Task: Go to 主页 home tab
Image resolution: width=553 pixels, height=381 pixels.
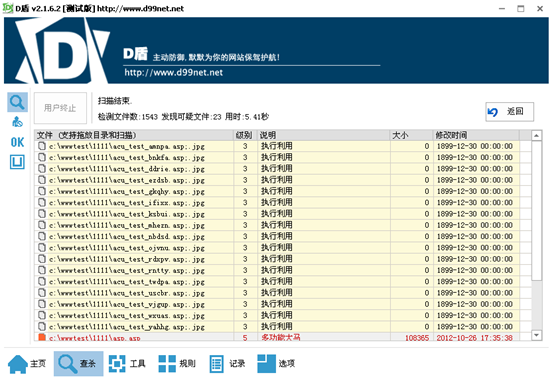Action: (27, 364)
